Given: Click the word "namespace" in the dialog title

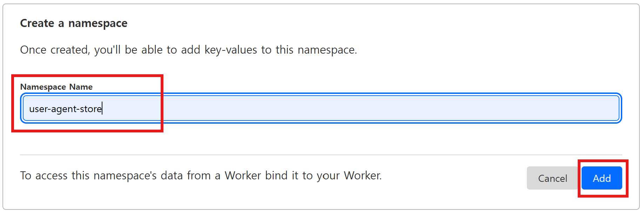Looking at the screenshot, I should [98, 23].
